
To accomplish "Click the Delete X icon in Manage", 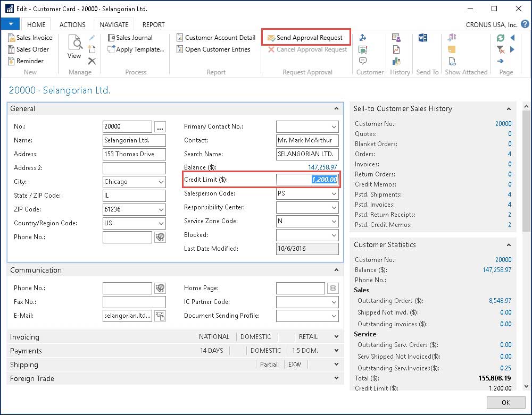I will tap(92, 61).
